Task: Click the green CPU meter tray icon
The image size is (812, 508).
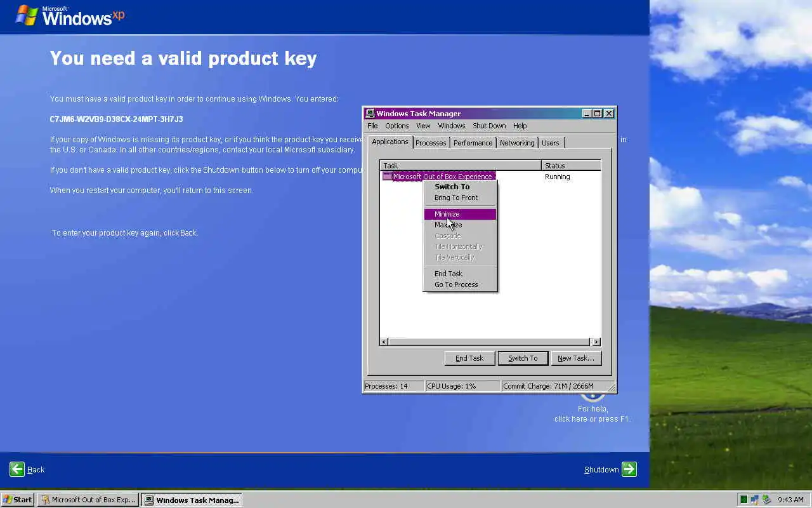Action: click(x=744, y=500)
